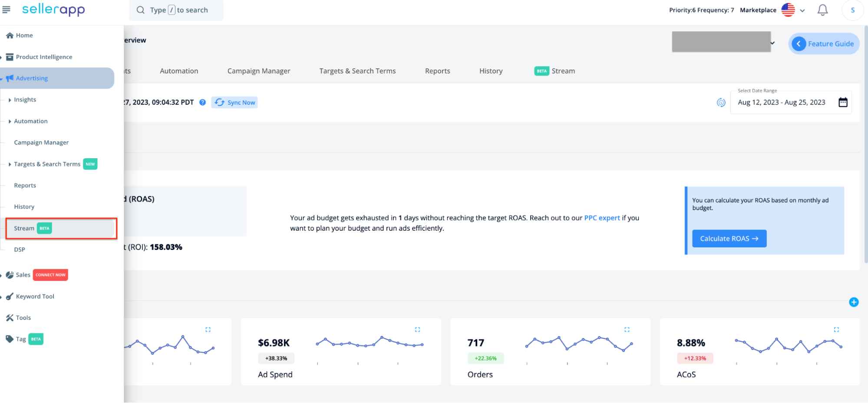Switch to Targets & Search Terms tab
868x403 pixels.
tap(357, 71)
